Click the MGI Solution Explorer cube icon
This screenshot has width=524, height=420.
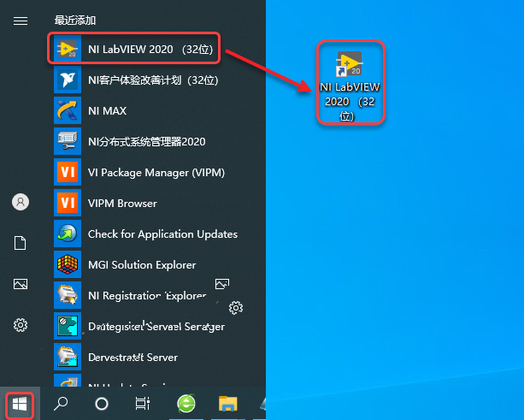[68, 264]
